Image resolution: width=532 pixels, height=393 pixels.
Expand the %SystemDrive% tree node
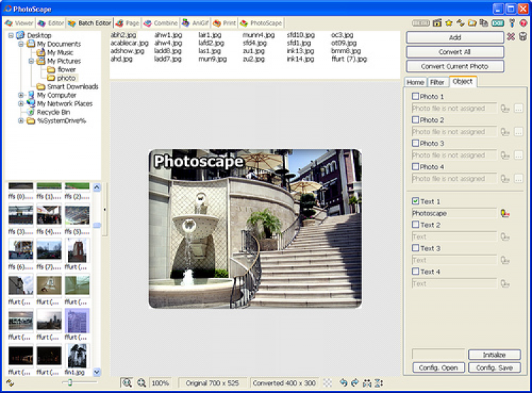click(x=21, y=121)
